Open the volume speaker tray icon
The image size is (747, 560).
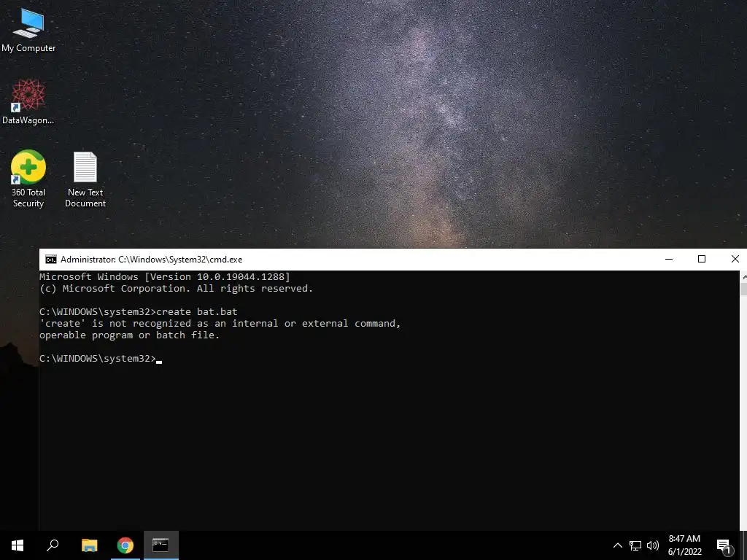pos(653,545)
